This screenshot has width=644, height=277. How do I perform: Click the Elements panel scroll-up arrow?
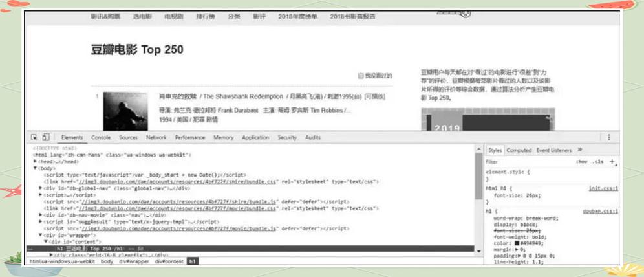tap(478, 148)
